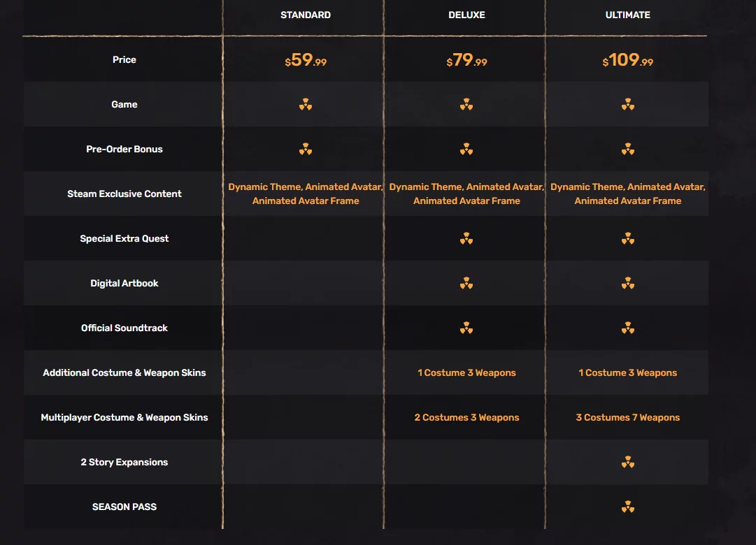Image resolution: width=756 pixels, height=545 pixels.
Task: Click the Ultimate 2 Story Expansions icon
Action: tap(628, 463)
